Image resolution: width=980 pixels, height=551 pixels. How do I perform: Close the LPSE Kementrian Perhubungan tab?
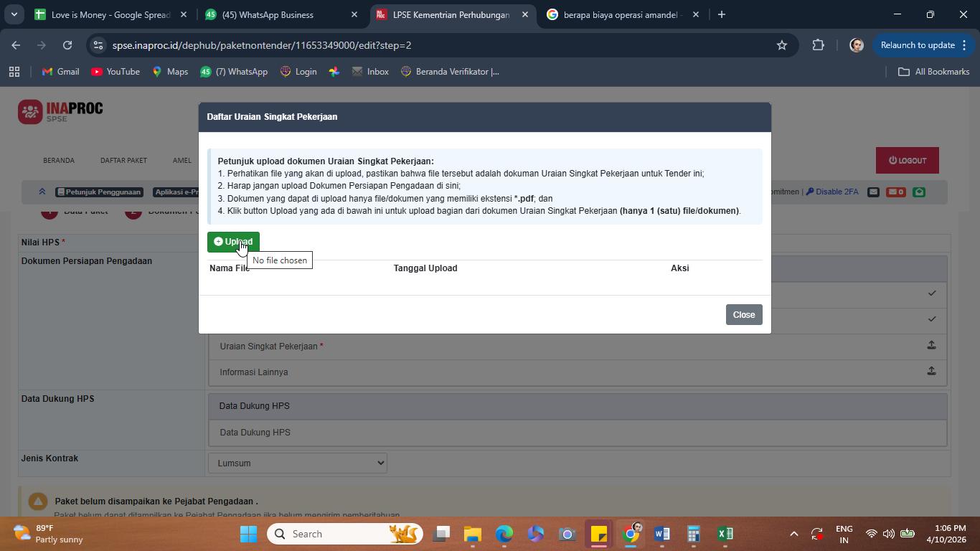click(525, 14)
